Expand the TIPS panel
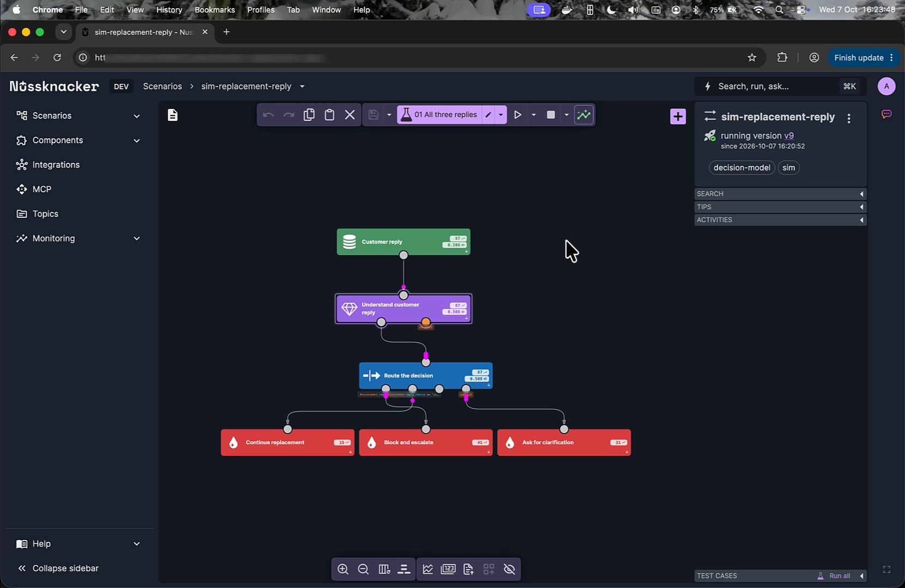This screenshot has height=588, width=905. [780, 207]
